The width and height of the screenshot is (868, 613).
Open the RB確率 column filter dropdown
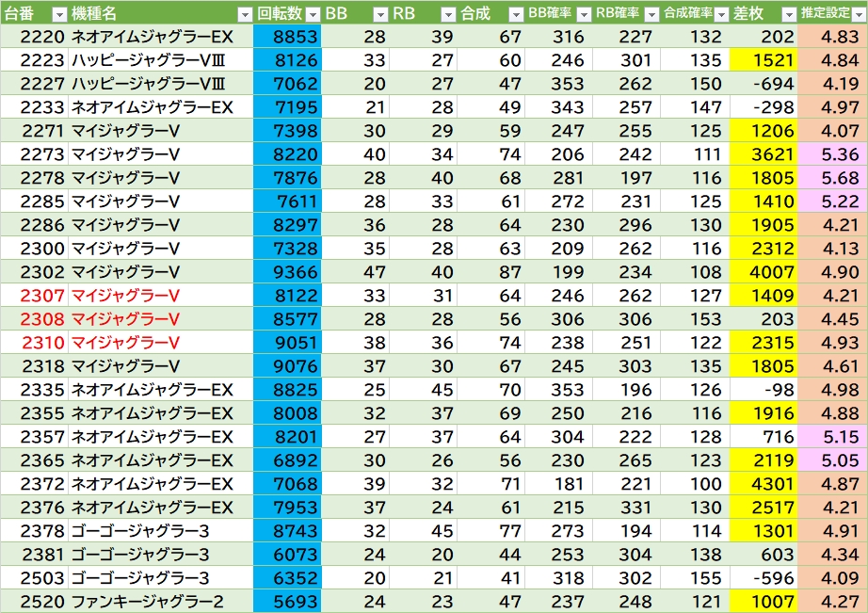652,14
